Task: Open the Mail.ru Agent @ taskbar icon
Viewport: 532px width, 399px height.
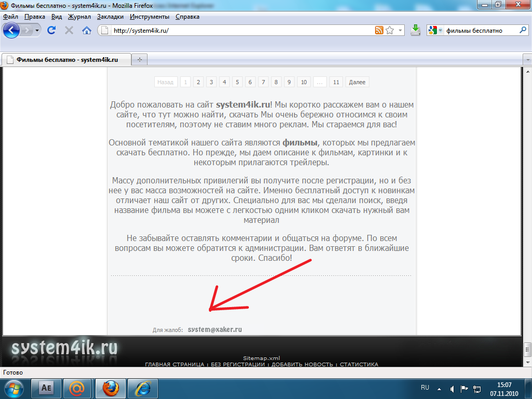Action: pyautogui.click(x=78, y=389)
